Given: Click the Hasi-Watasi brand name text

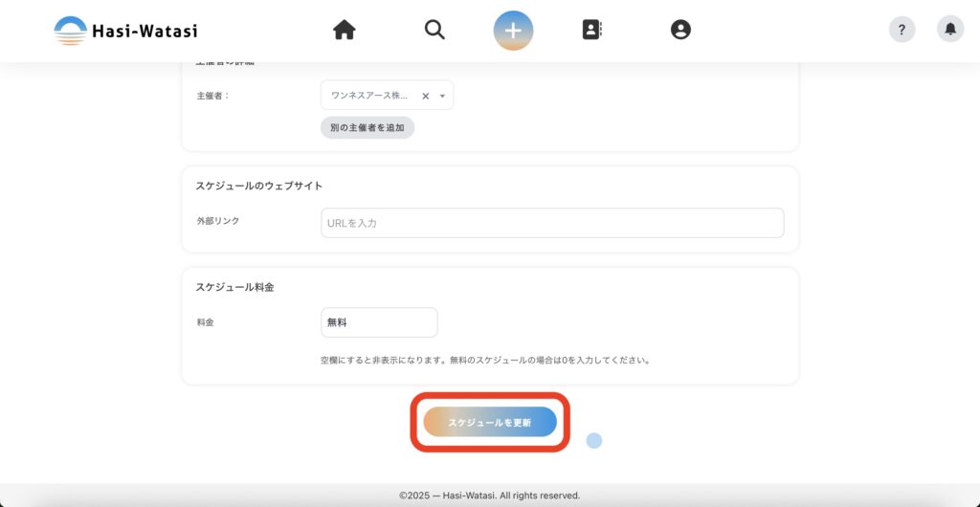Looking at the screenshot, I should click(145, 31).
